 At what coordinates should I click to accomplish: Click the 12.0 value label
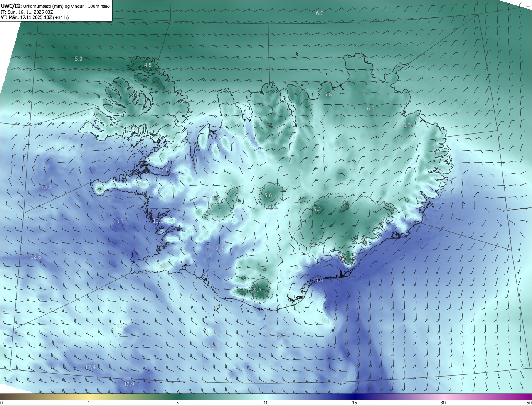click(x=281, y=335)
